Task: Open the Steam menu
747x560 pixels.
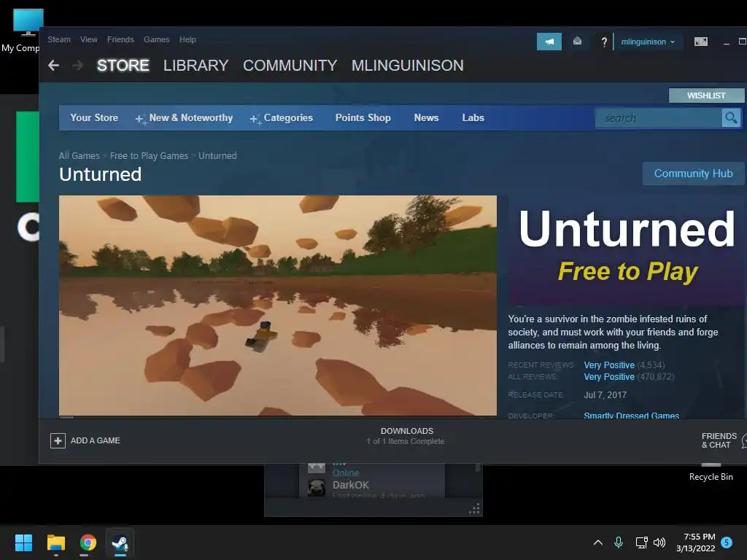Action: tap(59, 39)
